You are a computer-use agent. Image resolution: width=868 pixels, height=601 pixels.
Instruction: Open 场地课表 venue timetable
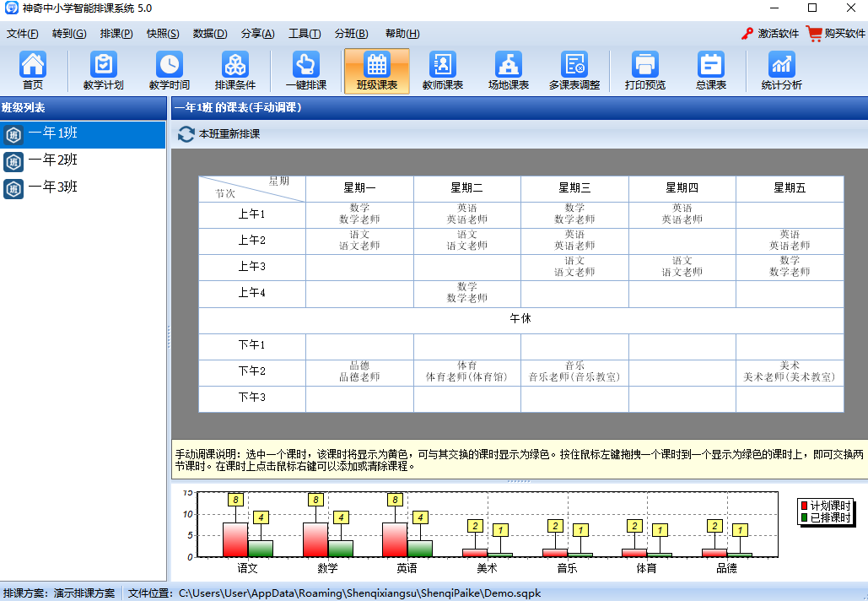click(508, 71)
